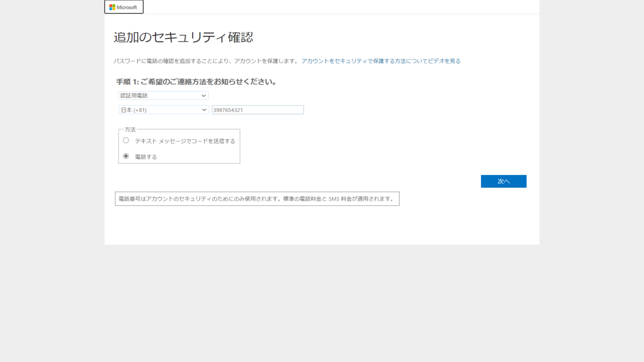Click the パスワードに電話の確認を追加する description text

tap(206, 61)
